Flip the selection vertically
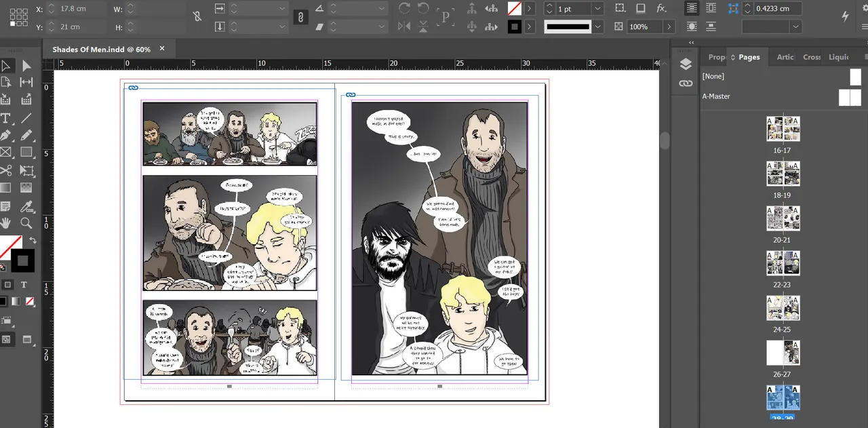This screenshot has width=868, height=428. (x=424, y=26)
